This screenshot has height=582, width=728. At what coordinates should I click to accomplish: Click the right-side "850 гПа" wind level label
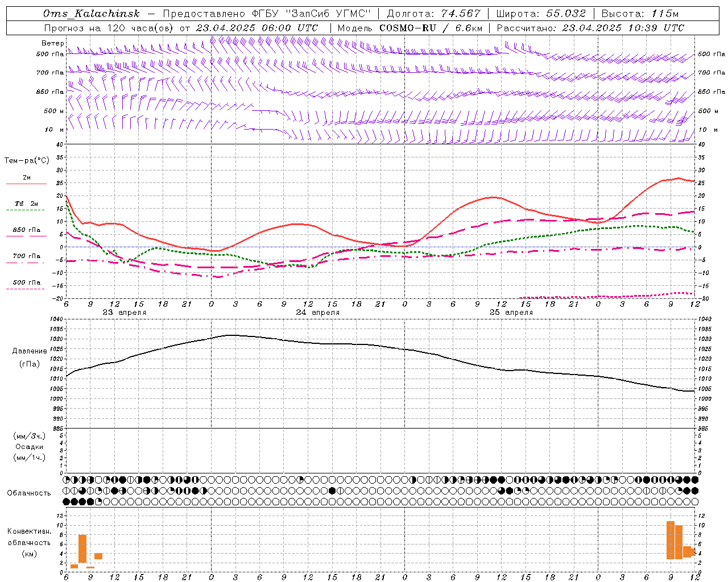(712, 92)
